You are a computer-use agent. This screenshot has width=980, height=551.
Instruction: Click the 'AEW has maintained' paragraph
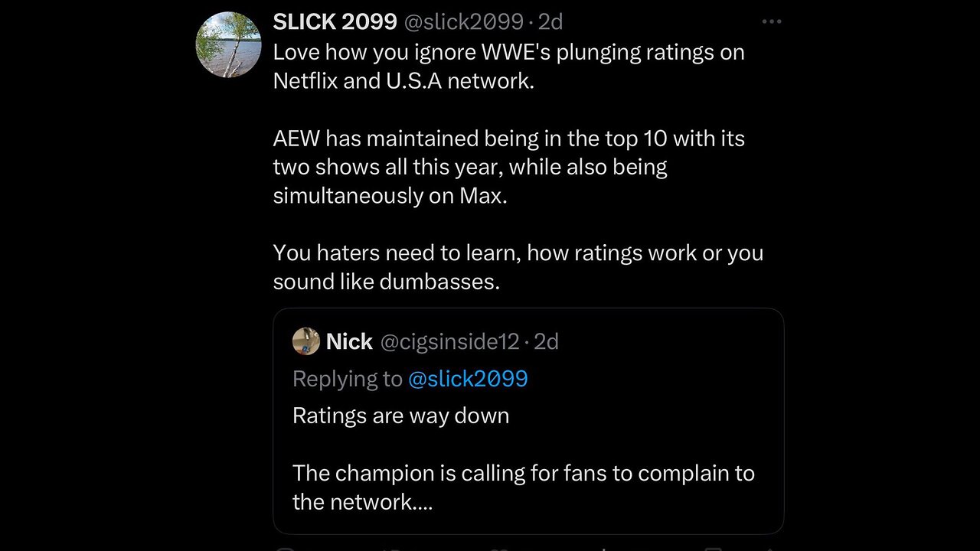coord(508,167)
